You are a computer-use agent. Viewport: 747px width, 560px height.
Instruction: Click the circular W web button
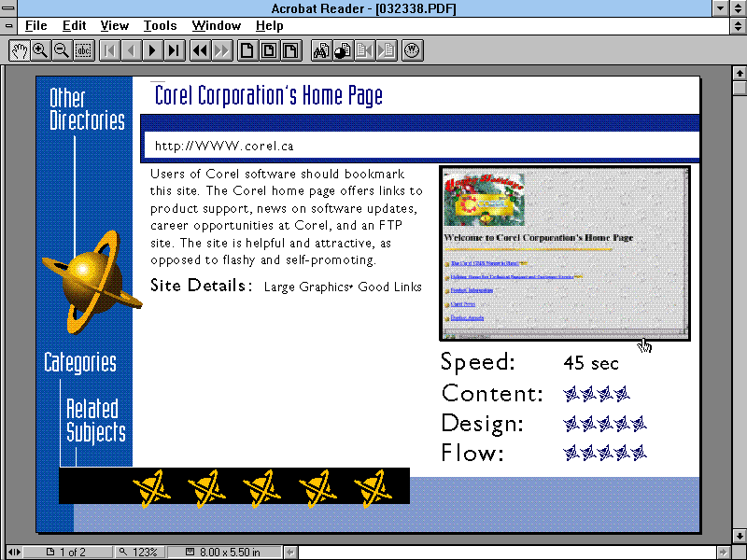(x=412, y=50)
